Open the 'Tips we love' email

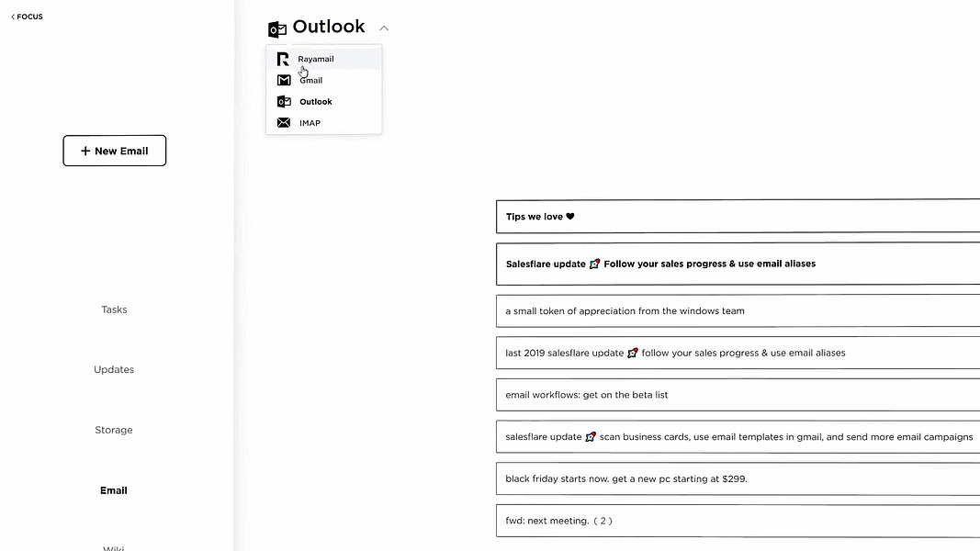[x=738, y=216]
